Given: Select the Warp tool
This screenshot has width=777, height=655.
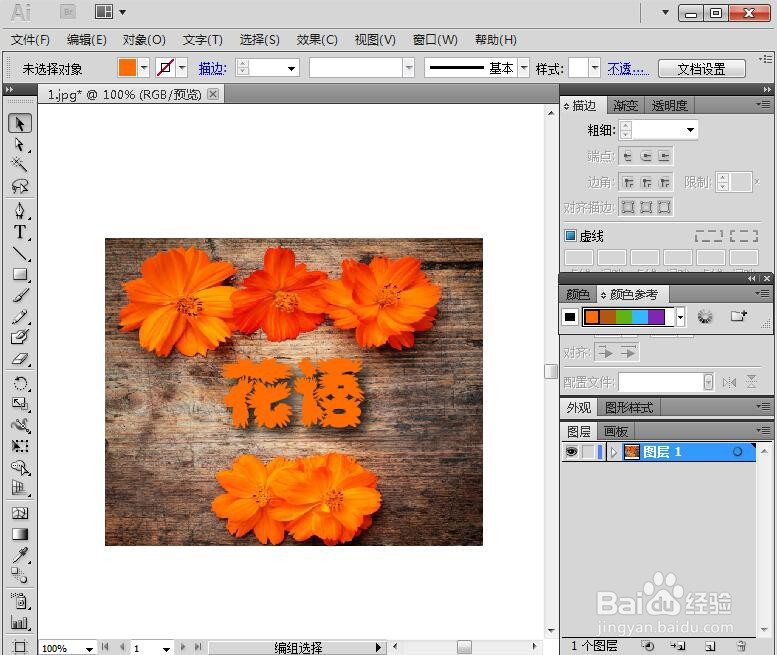Looking at the screenshot, I should pyautogui.click(x=20, y=425).
